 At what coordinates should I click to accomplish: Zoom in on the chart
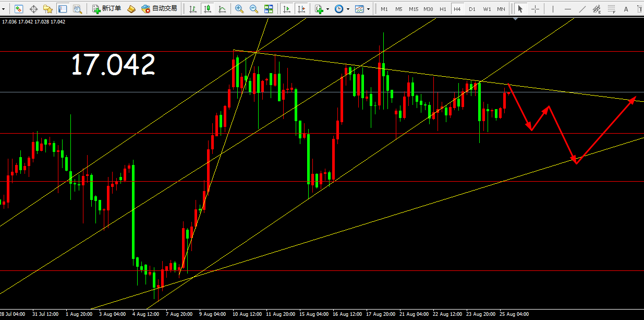[x=239, y=9]
